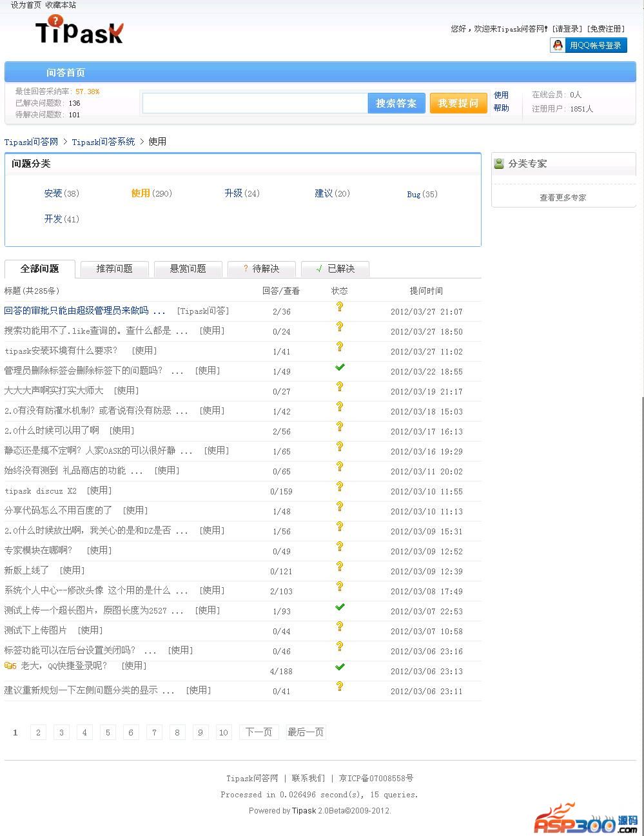Screen dimensions: 644x836
Task: Go to page 5
Action: click(x=108, y=732)
